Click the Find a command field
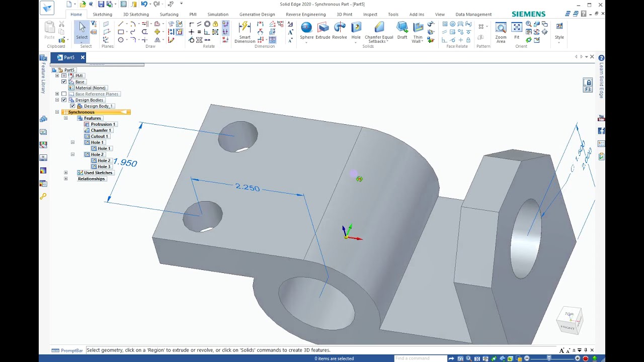Screen dimensions: 644x362 [420, 358]
